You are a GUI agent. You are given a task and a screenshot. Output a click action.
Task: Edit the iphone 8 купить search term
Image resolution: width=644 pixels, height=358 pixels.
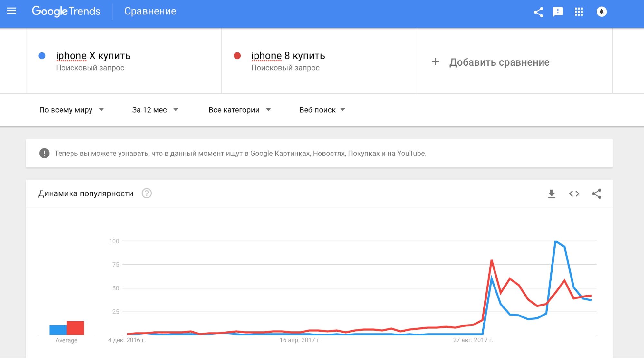288,56
